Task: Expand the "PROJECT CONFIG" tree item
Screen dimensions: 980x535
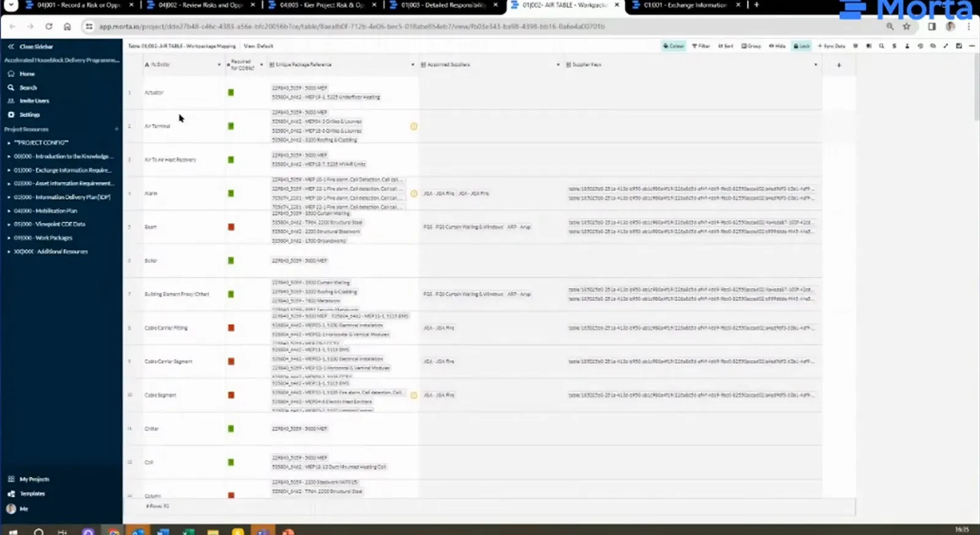Action: point(9,143)
